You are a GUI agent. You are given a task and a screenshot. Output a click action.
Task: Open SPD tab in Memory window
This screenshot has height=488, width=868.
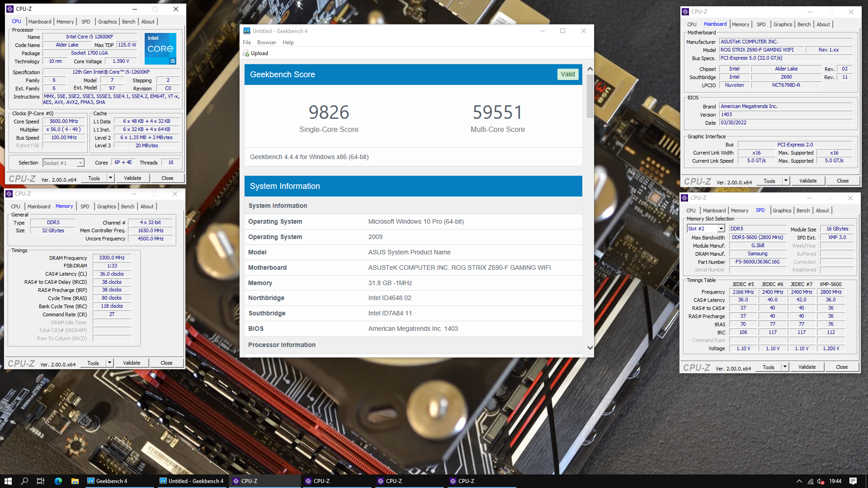(x=85, y=206)
